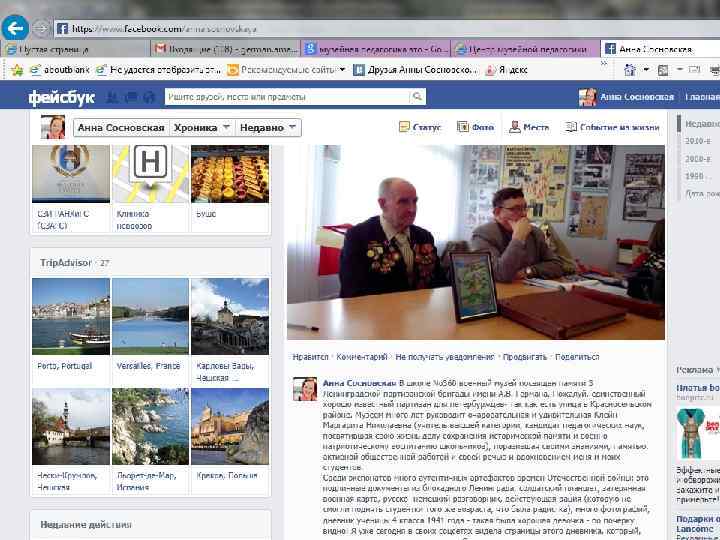Open the Карловы Вары thumbnail
Screen dimensions: 720x540
(x=230, y=316)
